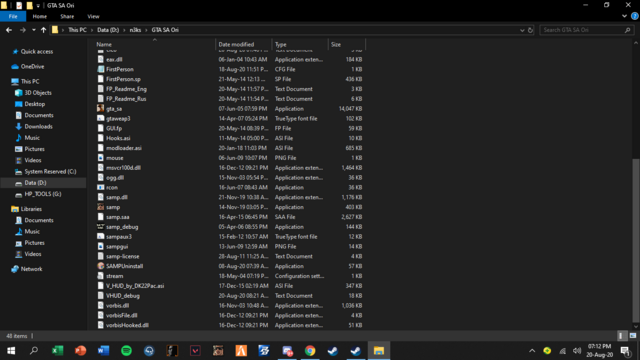This screenshot has height=360, width=640.
Task: Select the sampgui PNG file icon
Action: (100, 247)
